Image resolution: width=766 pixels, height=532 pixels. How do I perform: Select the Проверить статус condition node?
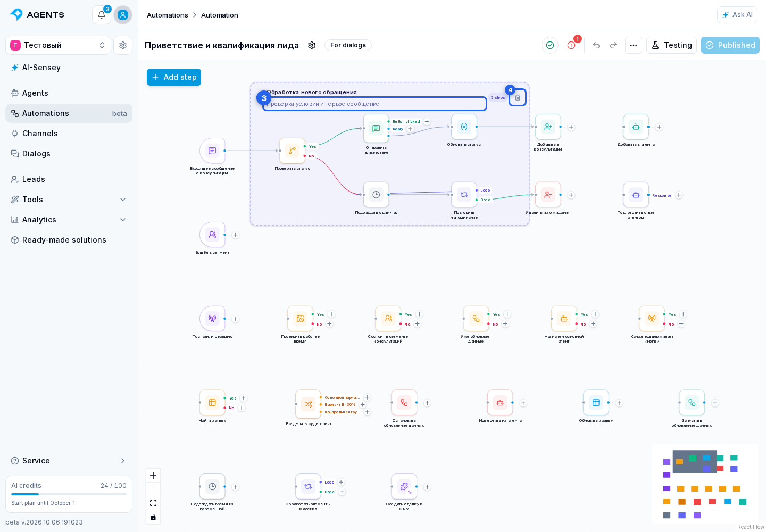click(x=292, y=151)
